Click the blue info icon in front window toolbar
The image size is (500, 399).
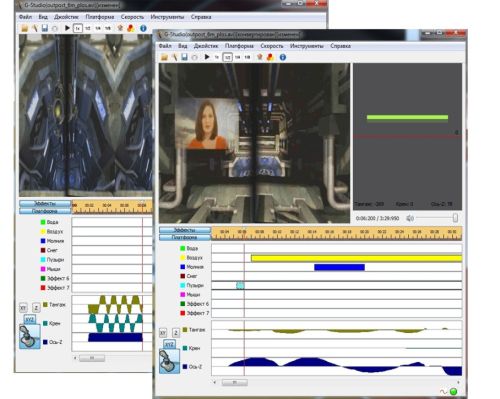pyautogui.click(x=283, y=57)
